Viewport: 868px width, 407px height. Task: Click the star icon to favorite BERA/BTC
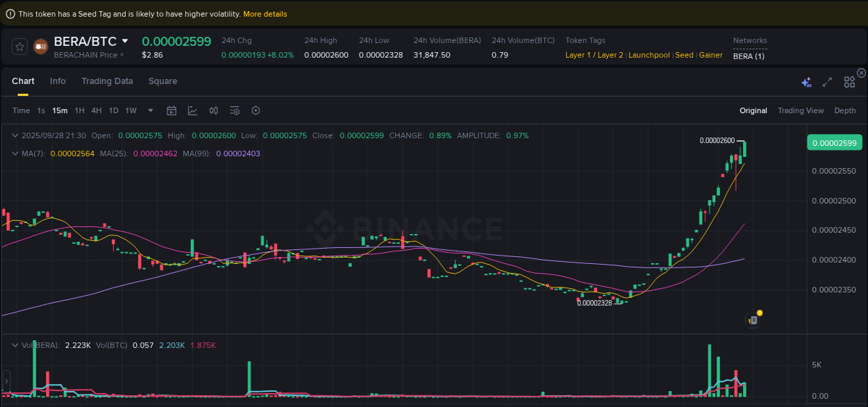point(19,46)
